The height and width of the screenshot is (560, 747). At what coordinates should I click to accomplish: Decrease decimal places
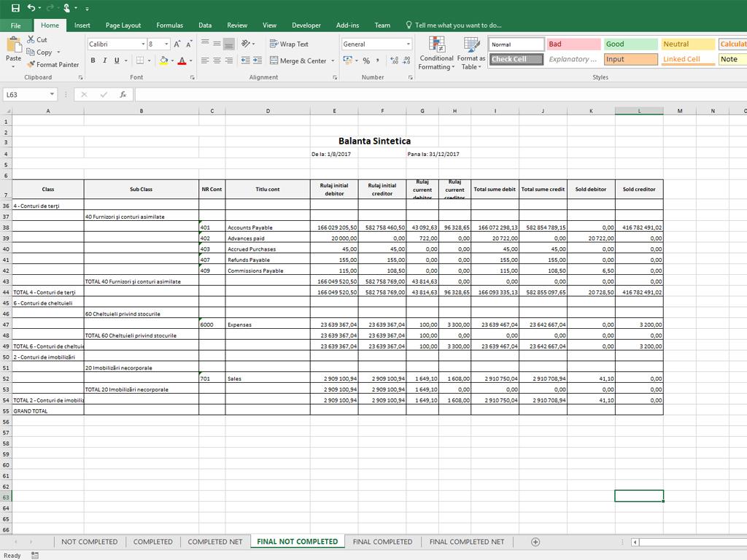(406, 61)
